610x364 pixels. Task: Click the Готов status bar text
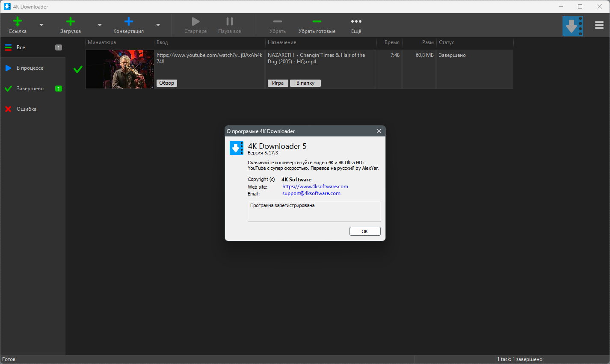[9, 359]
